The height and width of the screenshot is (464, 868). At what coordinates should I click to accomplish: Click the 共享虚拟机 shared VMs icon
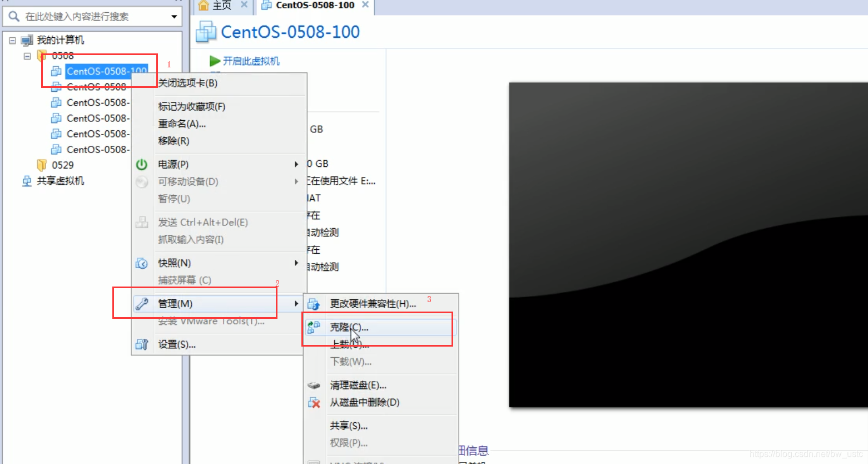click(x=27, y=181)
